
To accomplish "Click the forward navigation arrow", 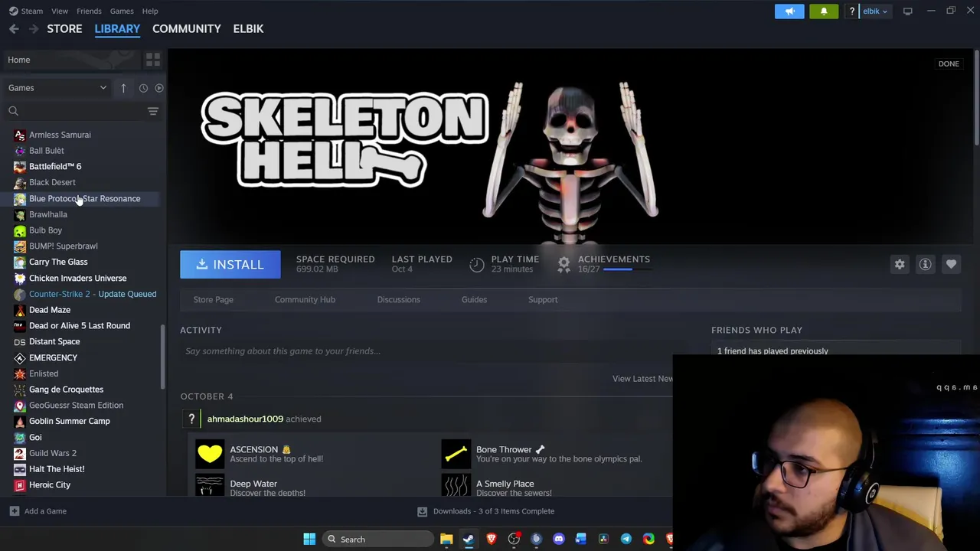I will point(33,28).
